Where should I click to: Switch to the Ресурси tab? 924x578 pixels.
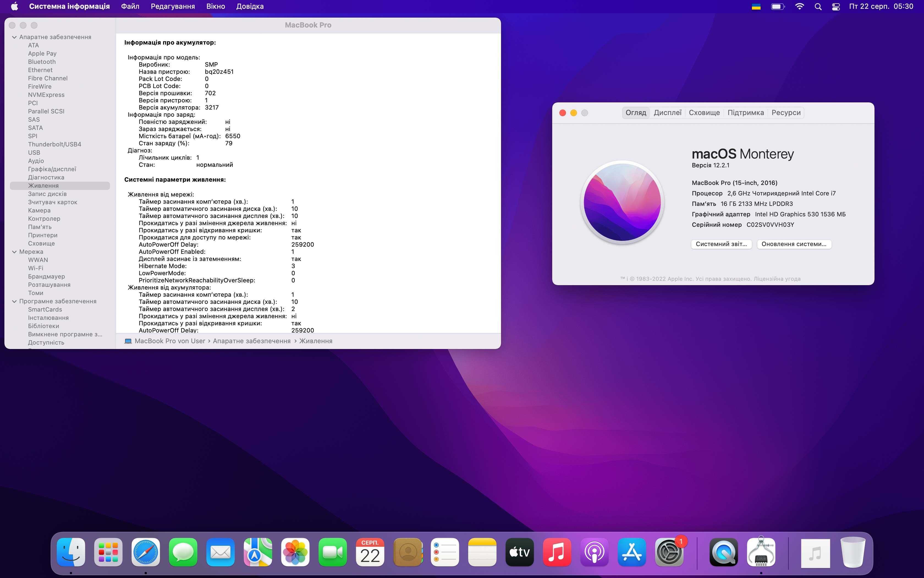(x=786, y=113)
